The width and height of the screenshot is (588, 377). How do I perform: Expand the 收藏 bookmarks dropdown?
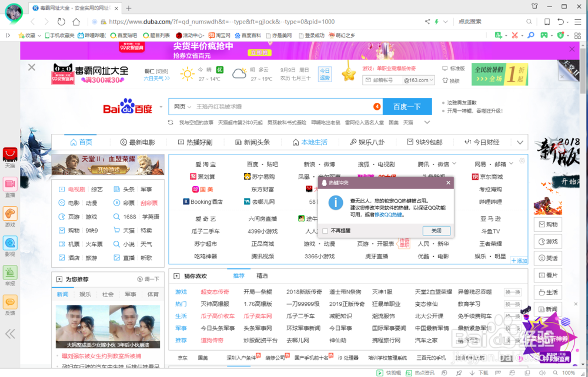39,36
